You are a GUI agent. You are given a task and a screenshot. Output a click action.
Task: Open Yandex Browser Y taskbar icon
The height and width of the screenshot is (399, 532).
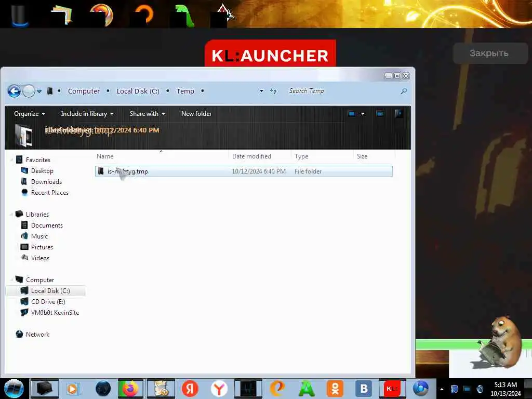pyautogui.click(x=219, y=389)
